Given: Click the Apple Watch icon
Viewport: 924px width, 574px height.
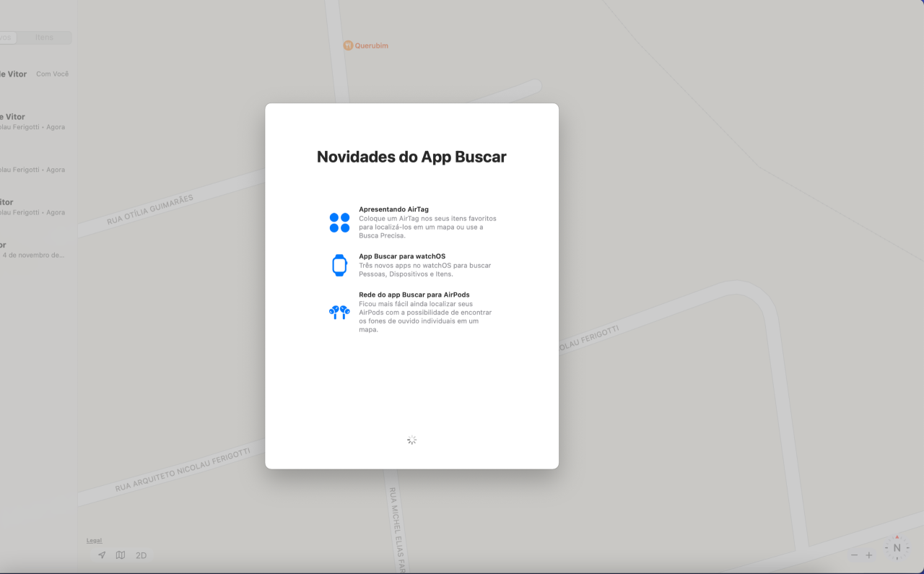Looking at the screenshot, I should (x=339, y=265).
